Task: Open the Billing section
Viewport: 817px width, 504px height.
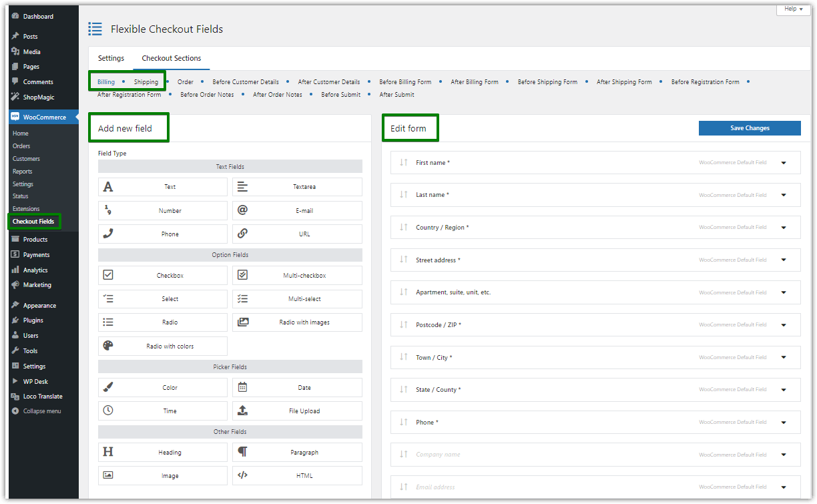Action: [x=106, y=82]
